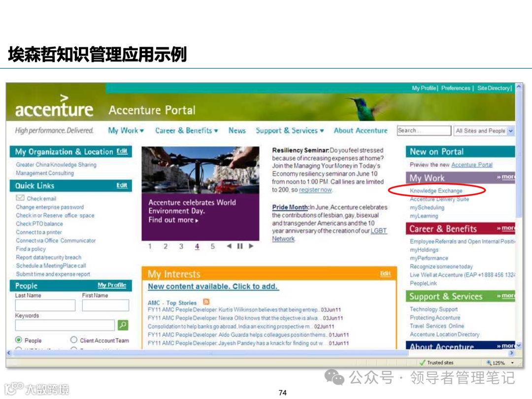
Task: Open the PeopleLink link
Action: (423, 283)
